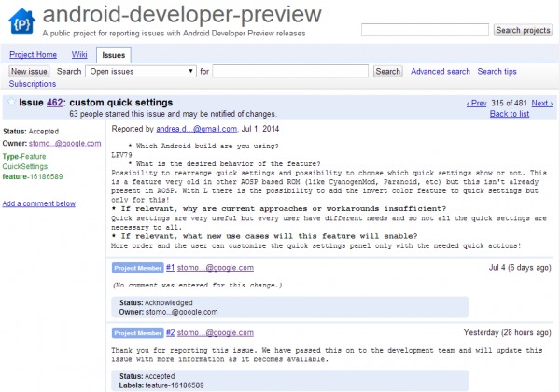Click 'Yesterday (28 hours ago)' timestamp
The width and height of the screenshot is (560, 392).
(507, 333)
